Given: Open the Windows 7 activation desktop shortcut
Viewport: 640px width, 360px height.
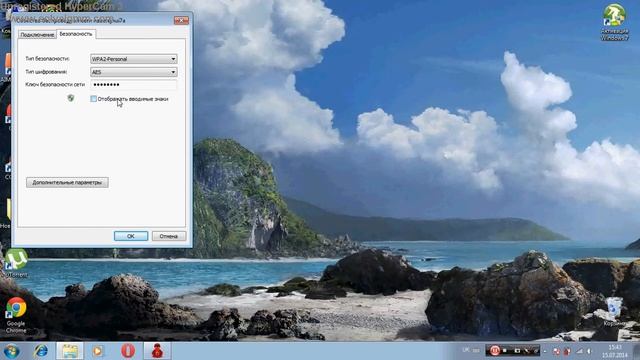Looking at the screenshot, I should pos(614,22).
